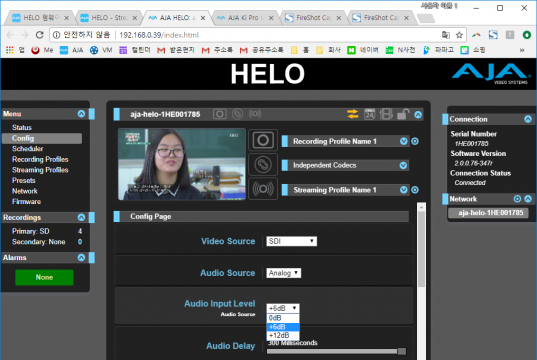
Task: Click the large Stream button beside preview
Action: pos(263,189)
